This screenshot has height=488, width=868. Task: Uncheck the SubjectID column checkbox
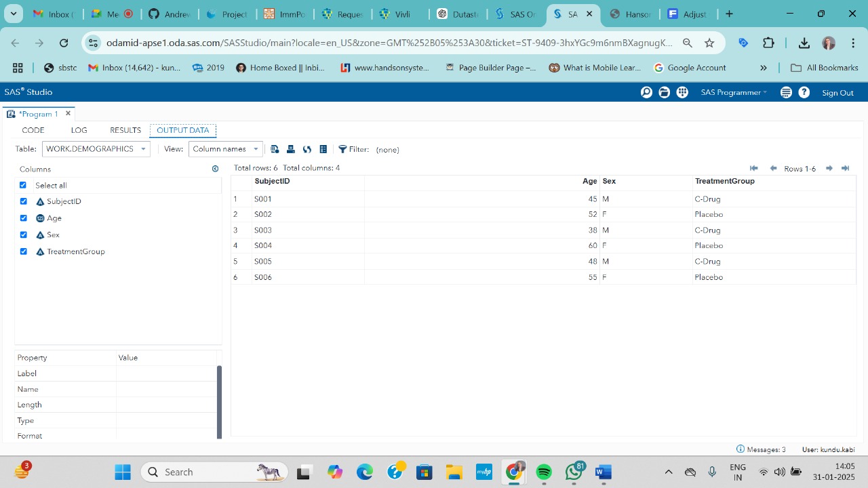(x=23, y=201)
